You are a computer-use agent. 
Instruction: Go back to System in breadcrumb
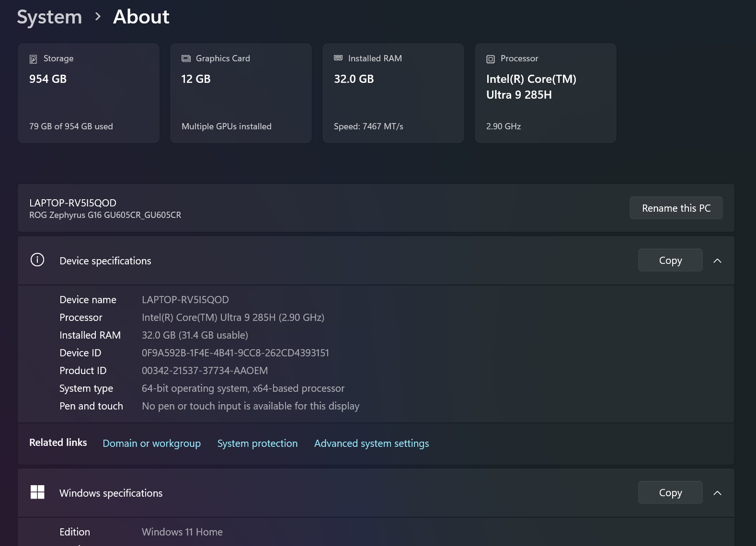pyautogui.click(x=49, y=17)
